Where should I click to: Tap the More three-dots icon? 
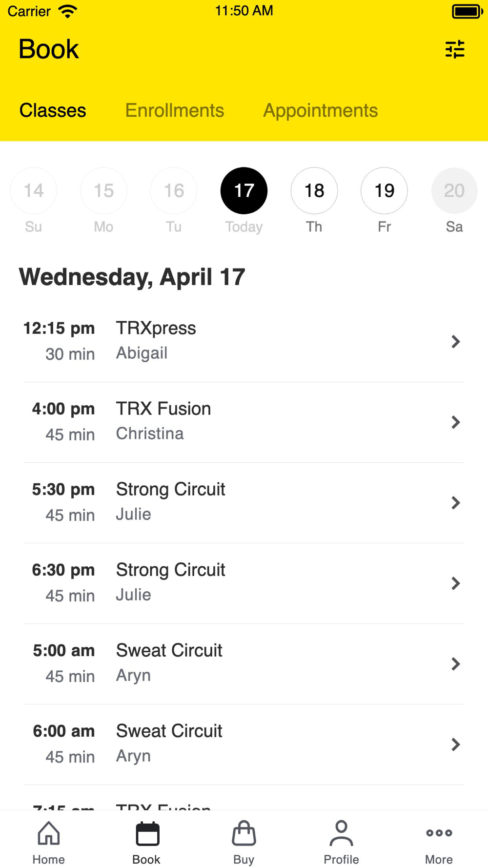pyautogui.click(x=439, y=834)
